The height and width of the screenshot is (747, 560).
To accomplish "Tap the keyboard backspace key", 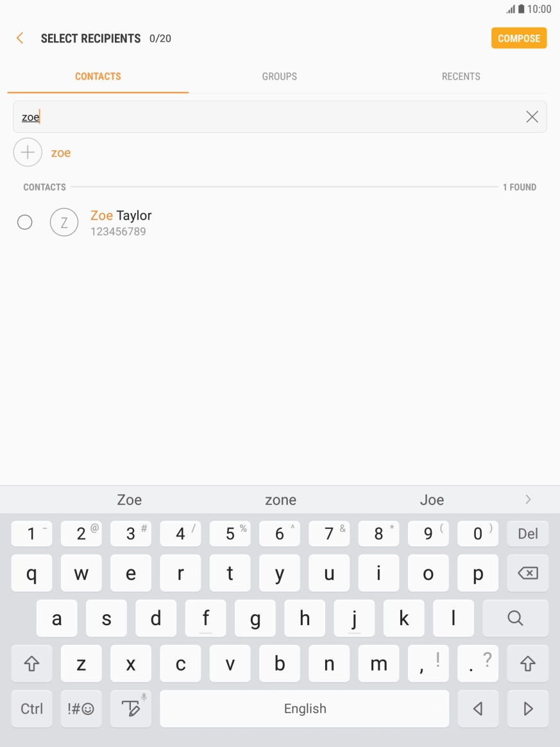I will (x=528, y=572).
